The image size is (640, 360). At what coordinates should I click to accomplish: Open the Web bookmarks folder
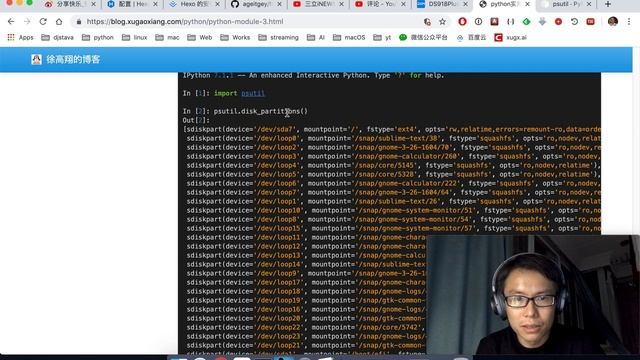[x=200, y=38]
